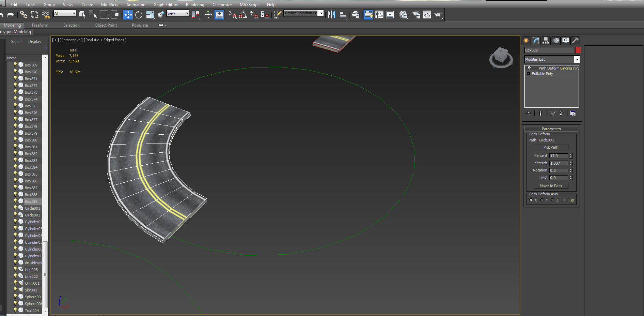Click Select and Link chain icon
Viewport: 644px width, 316px height.
click(23, 15)
